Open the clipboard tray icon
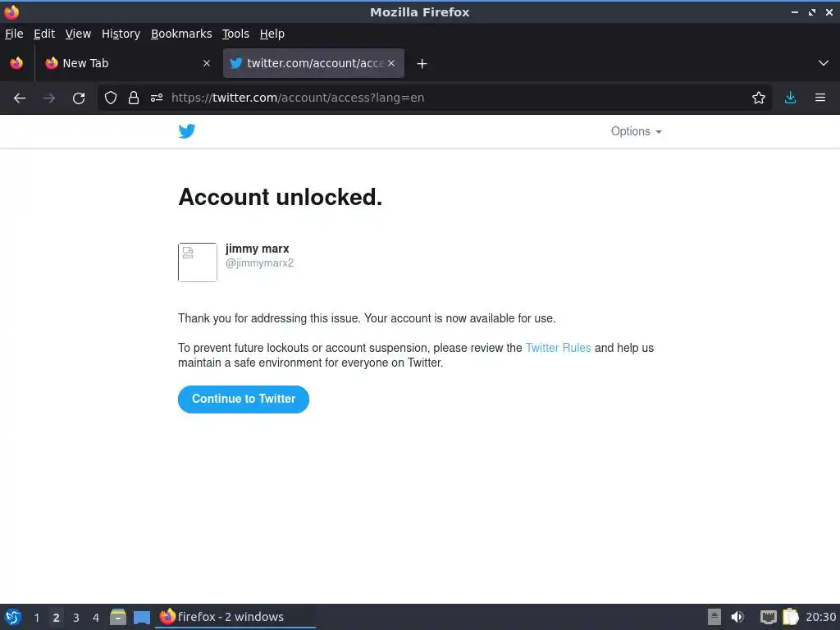 pos(791,617)
